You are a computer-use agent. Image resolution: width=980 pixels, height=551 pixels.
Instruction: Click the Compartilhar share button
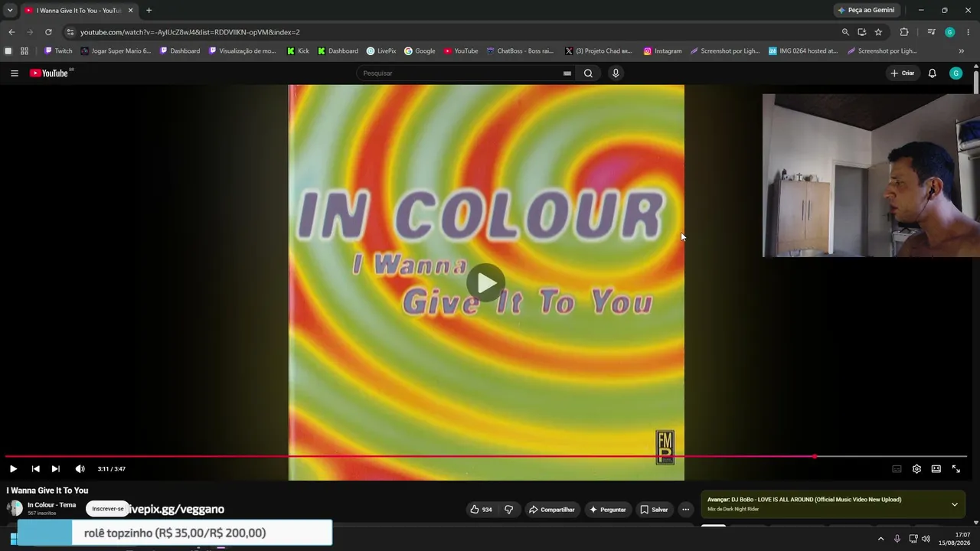[x=552, y=510]
